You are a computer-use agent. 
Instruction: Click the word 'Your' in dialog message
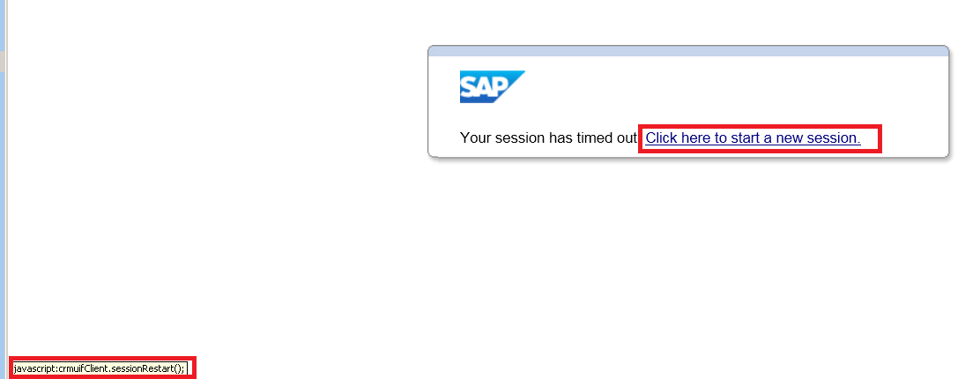[476, 138]
